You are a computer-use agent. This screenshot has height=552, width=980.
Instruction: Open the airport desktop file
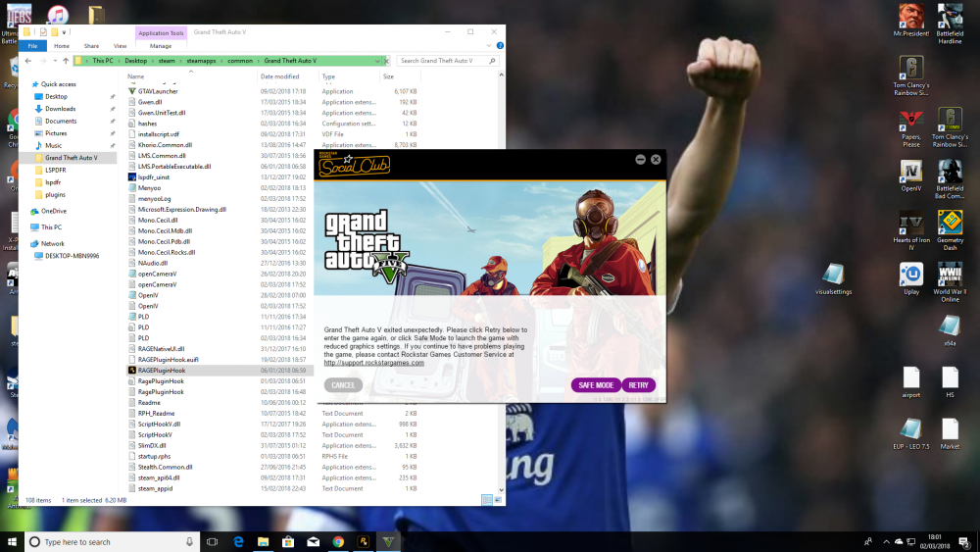(910, 382)
